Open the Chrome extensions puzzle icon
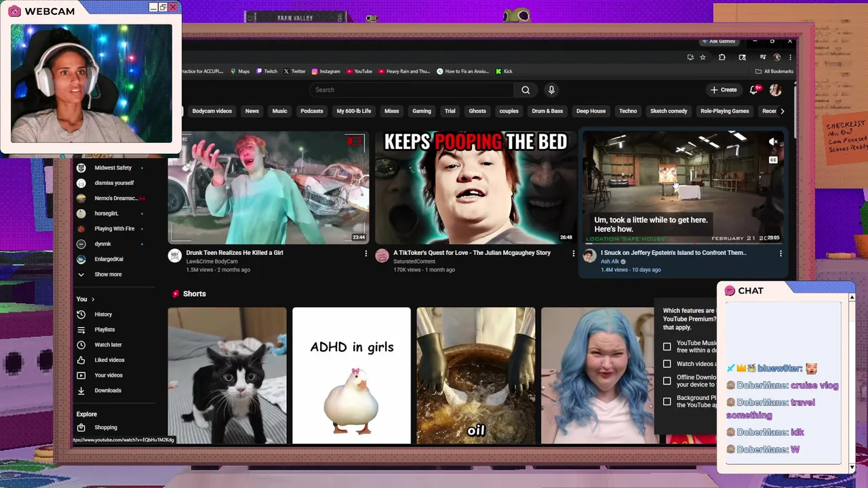The height and width of the screenshot is (488, 868). click(x=722, y=58)
